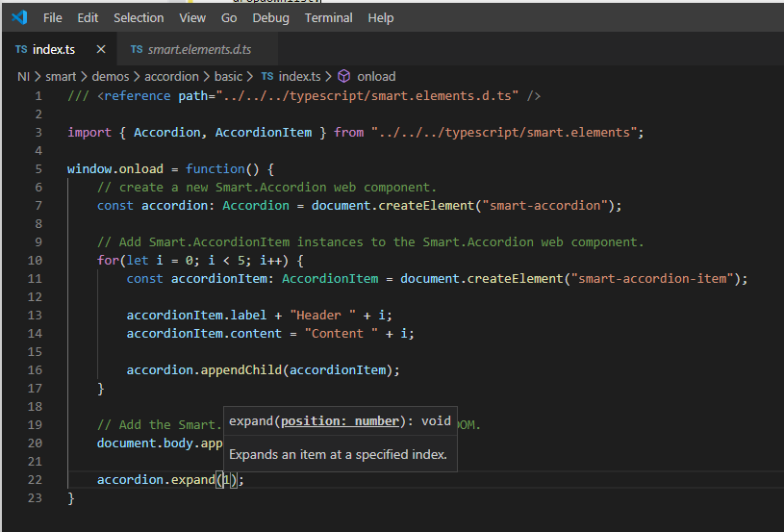Select the index.ts tab
The height and width of the screenshot is (532, 784).
tap(54, 49)
